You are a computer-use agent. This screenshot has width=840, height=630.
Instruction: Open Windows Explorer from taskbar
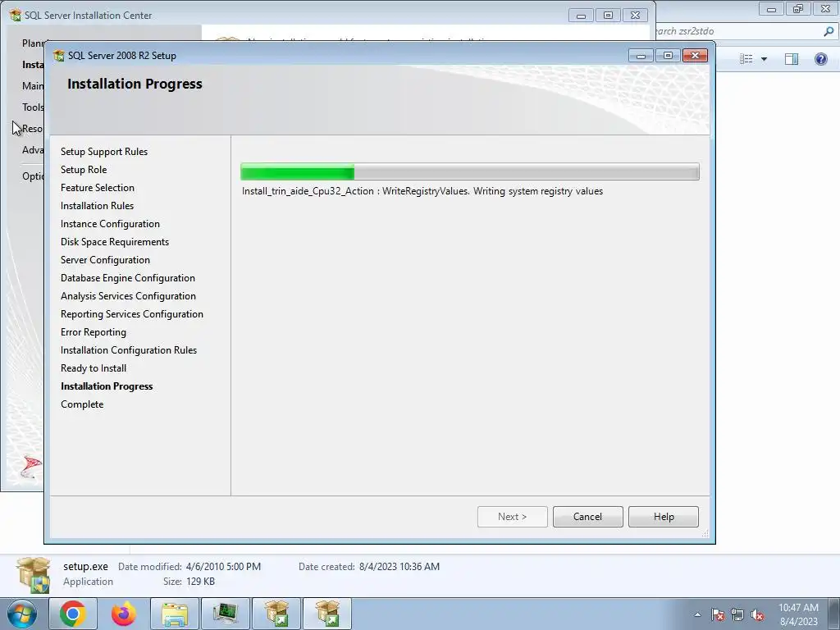coord(175,614)
